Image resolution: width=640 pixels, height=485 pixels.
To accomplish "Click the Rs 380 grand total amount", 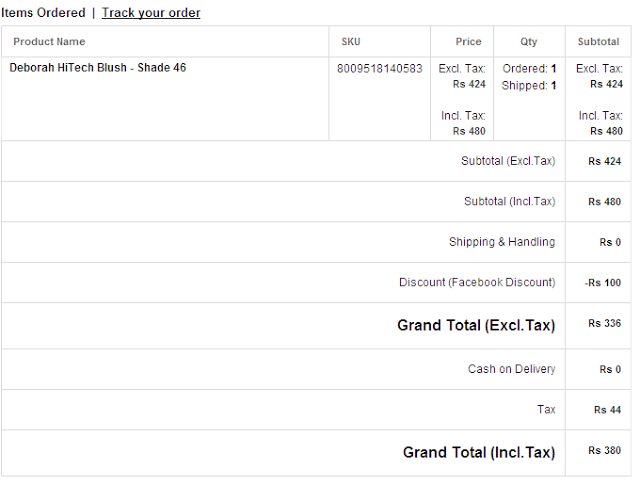I will pos(605,451).
